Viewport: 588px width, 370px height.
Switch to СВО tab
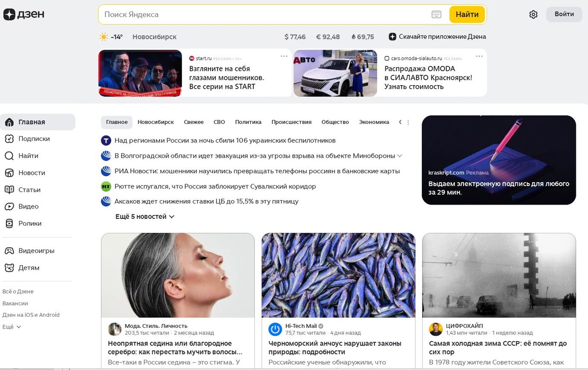pyautogui.click(x=219, y=122)
